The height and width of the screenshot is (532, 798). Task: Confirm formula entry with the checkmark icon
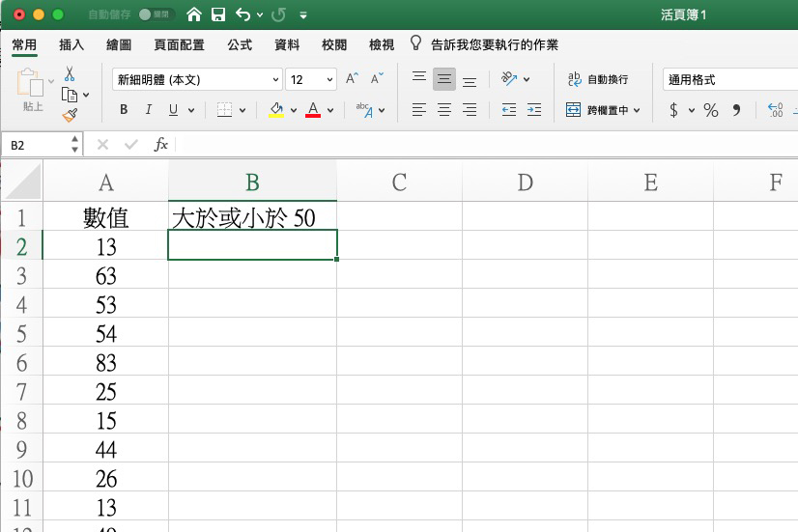click(131, 145)
